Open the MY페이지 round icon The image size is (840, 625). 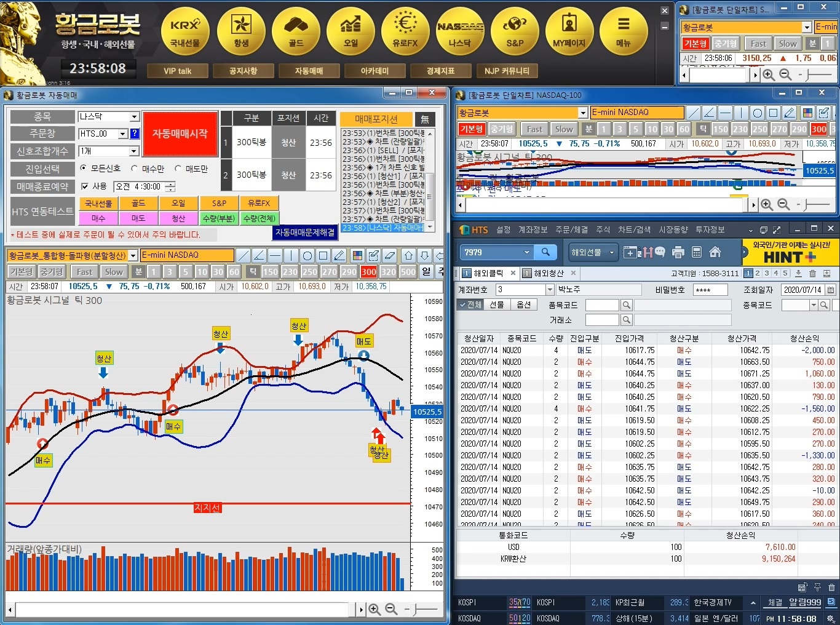pos(569,31)
